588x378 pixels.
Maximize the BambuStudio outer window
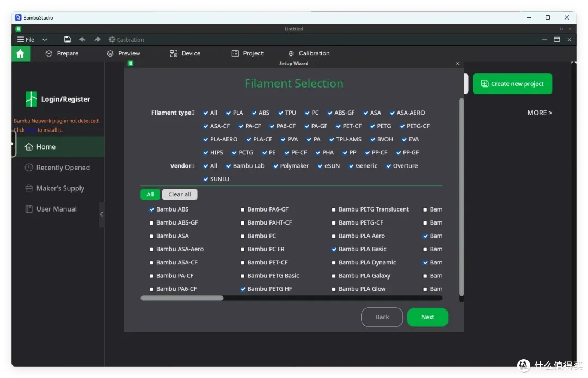[x=548, y=17]
